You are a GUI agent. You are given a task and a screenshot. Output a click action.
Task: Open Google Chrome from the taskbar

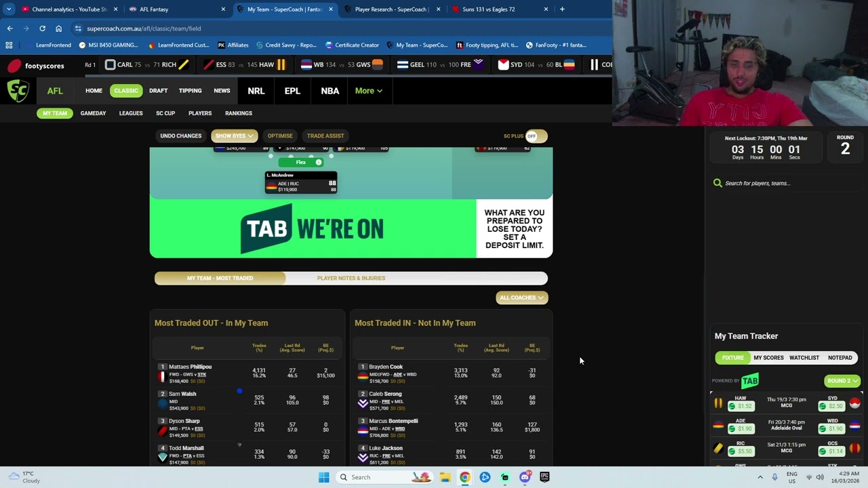pos(465,477)
